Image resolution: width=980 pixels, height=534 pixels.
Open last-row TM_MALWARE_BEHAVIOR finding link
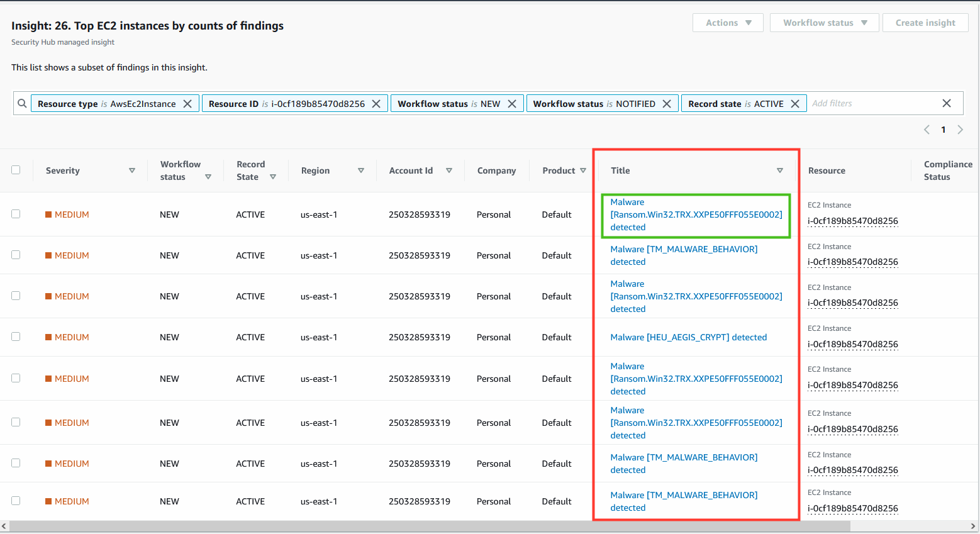point(684,501)
